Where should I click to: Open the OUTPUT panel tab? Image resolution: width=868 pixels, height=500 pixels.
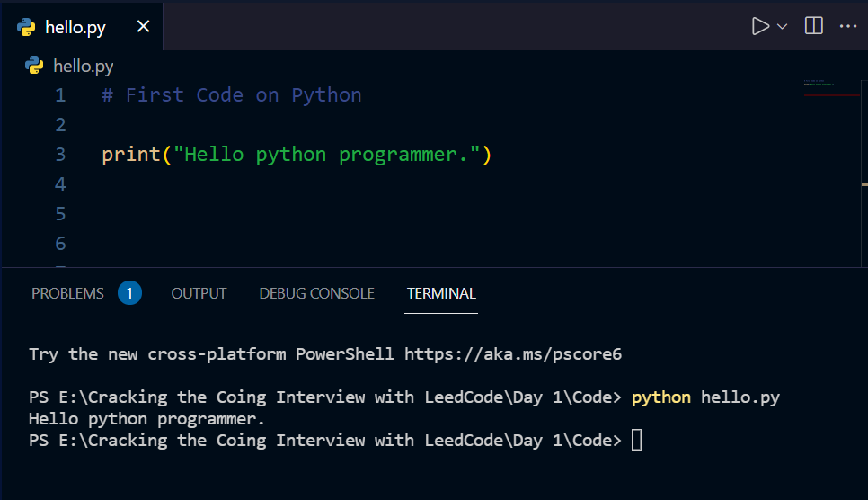199,293
